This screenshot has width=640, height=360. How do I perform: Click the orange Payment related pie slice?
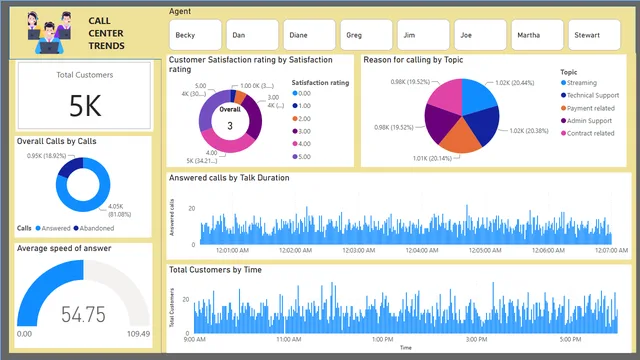coord(460,138)
